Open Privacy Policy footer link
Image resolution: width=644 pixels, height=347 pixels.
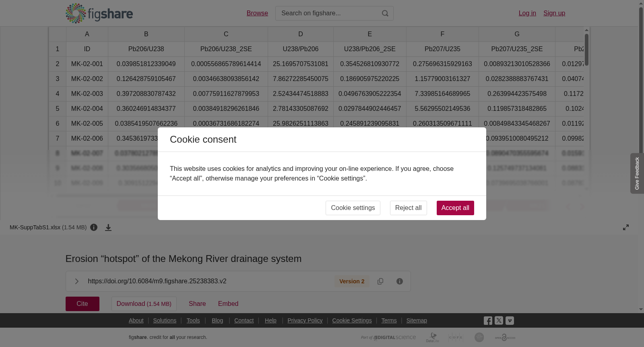point(305,320)
